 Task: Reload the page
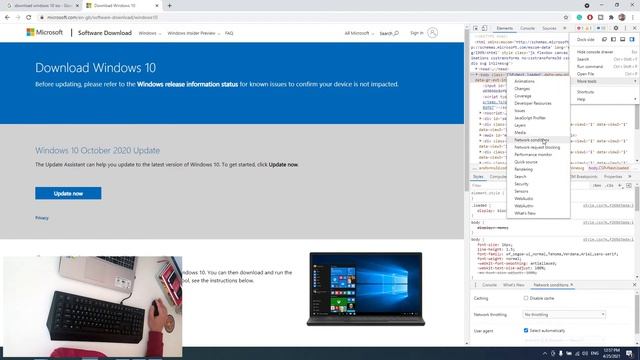click(x=29, y=18)
